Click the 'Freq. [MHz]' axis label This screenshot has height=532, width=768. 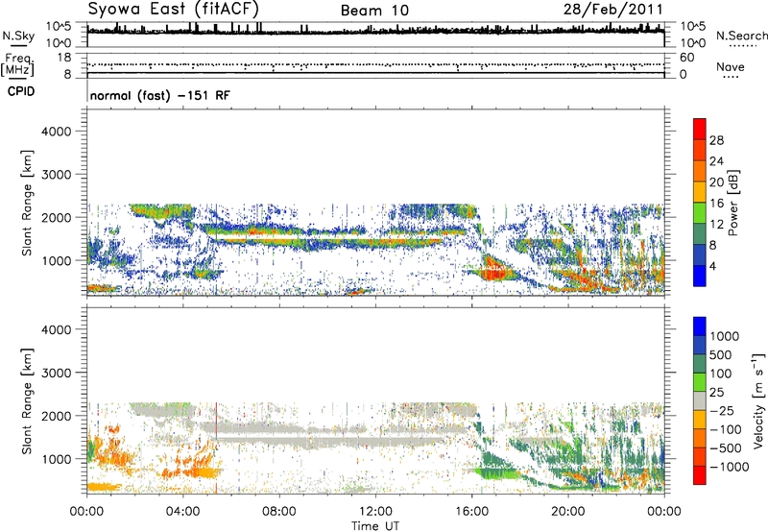point(17,64)
